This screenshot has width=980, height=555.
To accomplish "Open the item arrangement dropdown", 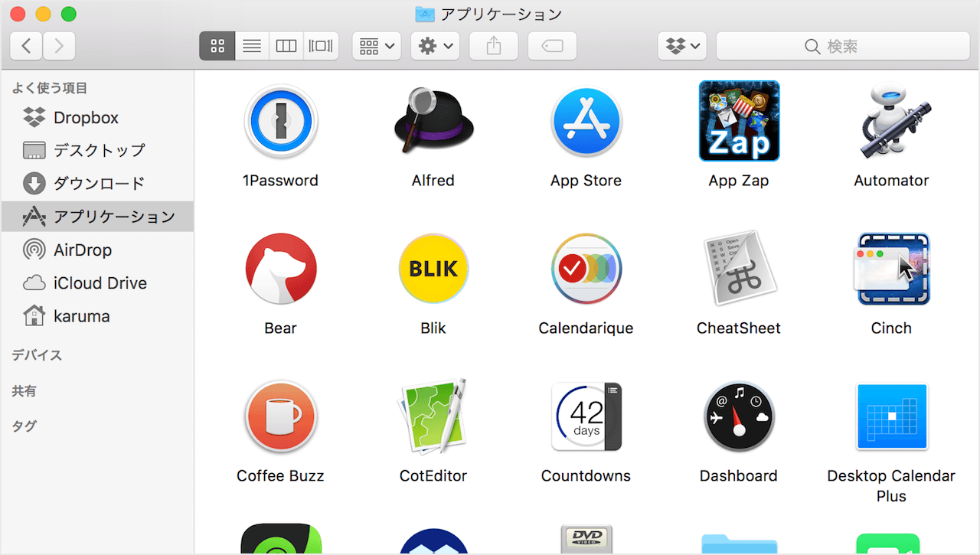I will [x=377, y=46].
